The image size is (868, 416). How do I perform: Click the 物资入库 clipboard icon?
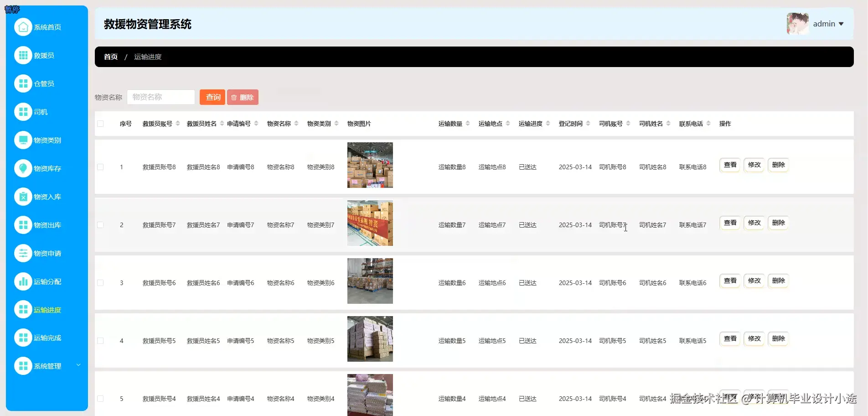click(23, 197)
